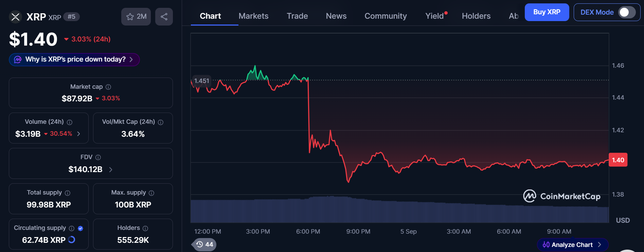Open the Yield tab
This screenshot has height=252, width=644.
click(435, 16)
